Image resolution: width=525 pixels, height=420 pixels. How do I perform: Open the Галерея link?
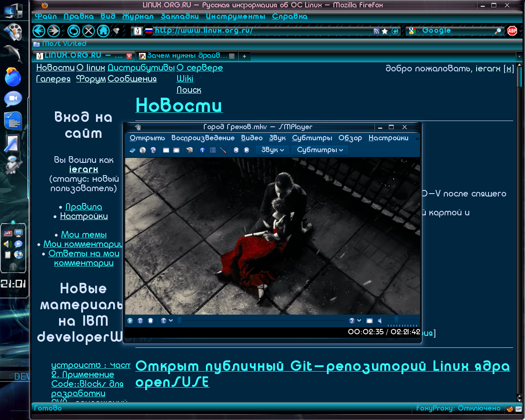(x=53, y=79)
